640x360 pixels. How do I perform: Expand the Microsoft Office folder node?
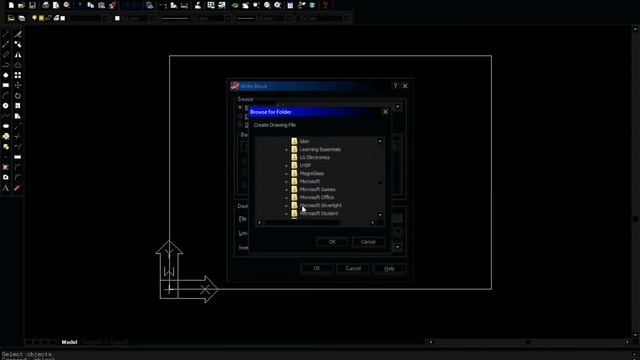click(x=286, y=198)
